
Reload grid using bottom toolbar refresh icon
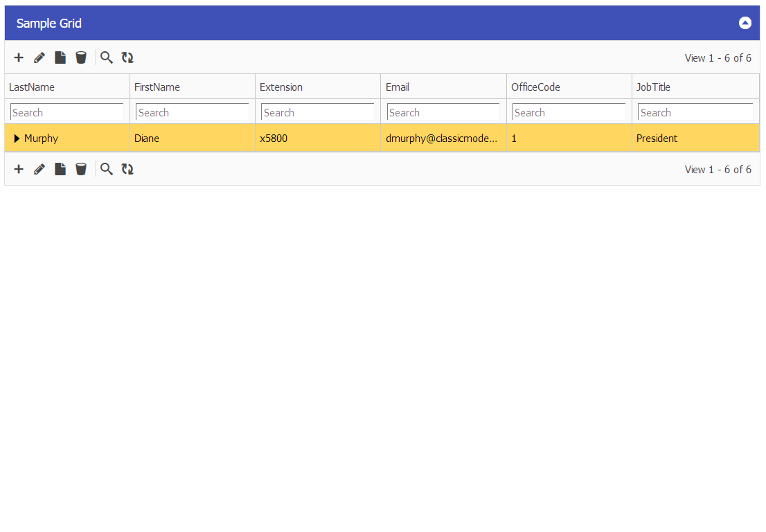(x=127, y=169)
